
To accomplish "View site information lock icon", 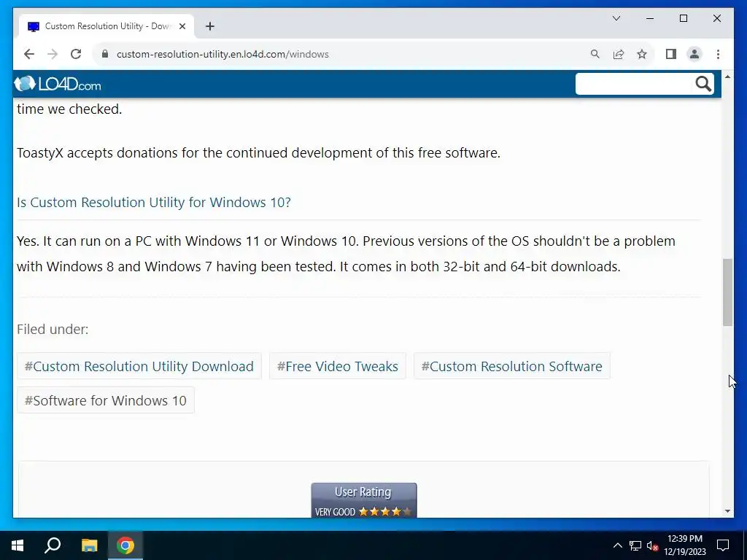I will click(x=105, y=54).
